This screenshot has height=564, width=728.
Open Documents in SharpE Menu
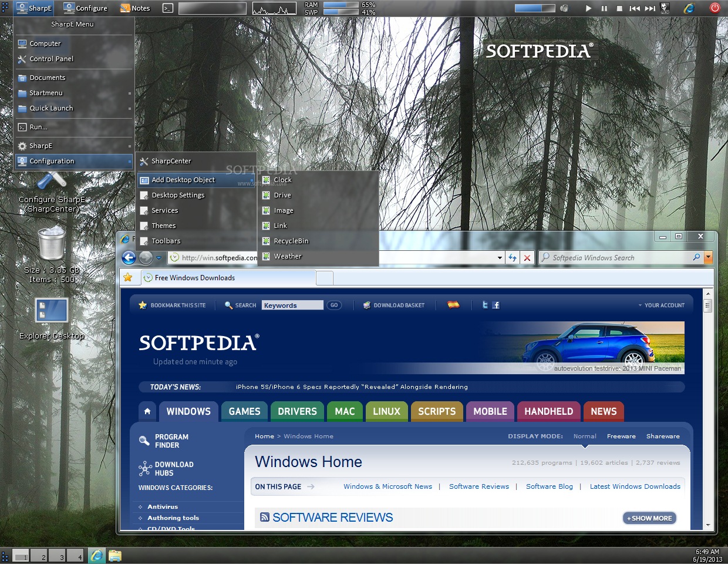point(73,78)
